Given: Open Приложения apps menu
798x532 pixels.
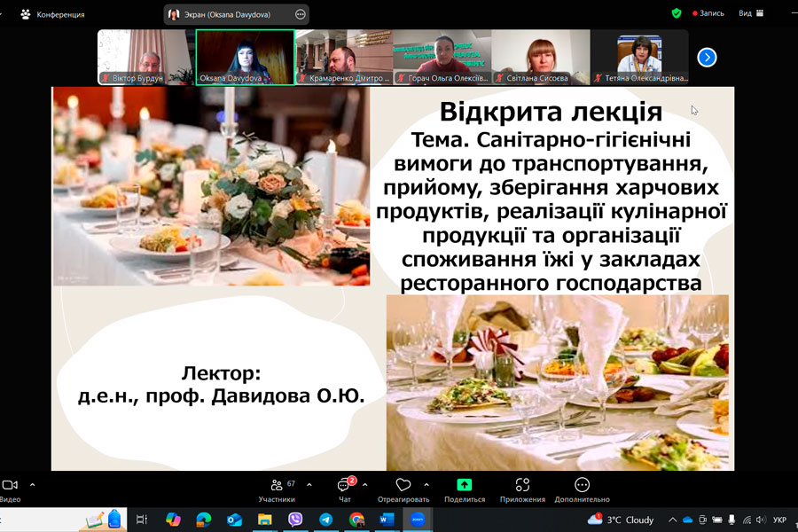Looking at the screenshot, I should click(x=522, y=490).
